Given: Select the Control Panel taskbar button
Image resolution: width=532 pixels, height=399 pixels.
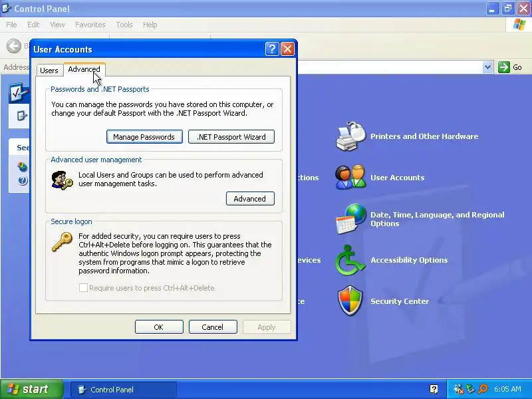Looking at the screenshot, I should click(124, 390).
